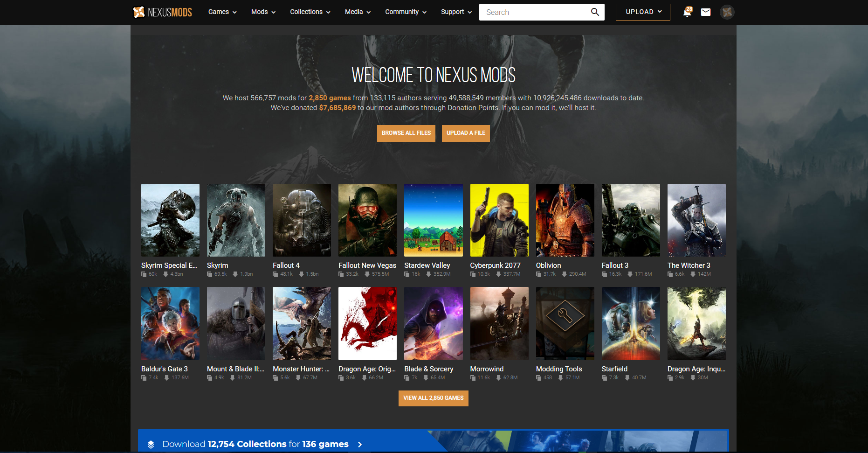Screen dimensions: 868x453
Task: Open the Skyrim game cover
Action: tap(236, 220)
